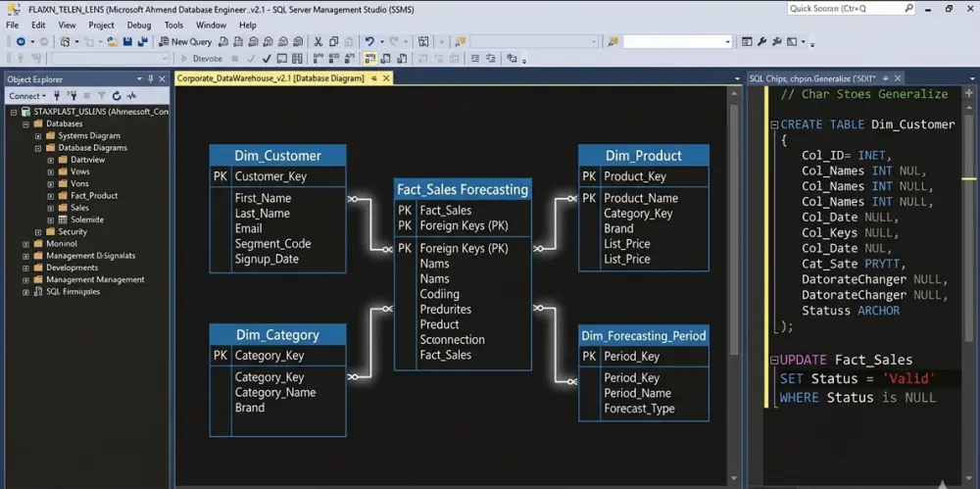Collapse the STAXPLAST_USLENS server node

[x=14, y=112]
